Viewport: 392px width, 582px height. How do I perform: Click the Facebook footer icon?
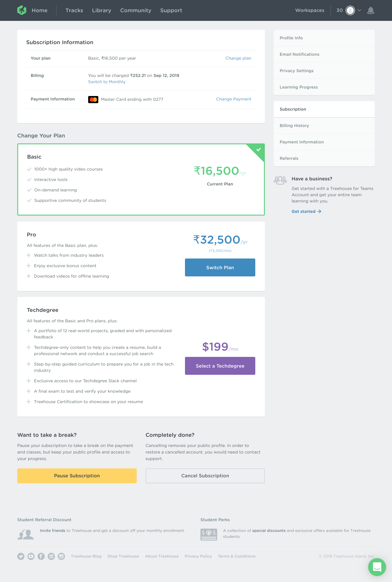click(41, 556)
